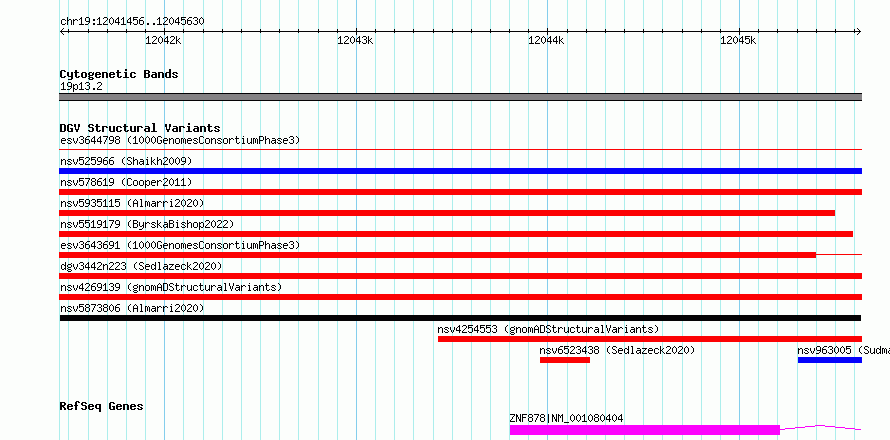Open the RefSeq Genes track title

101,407
